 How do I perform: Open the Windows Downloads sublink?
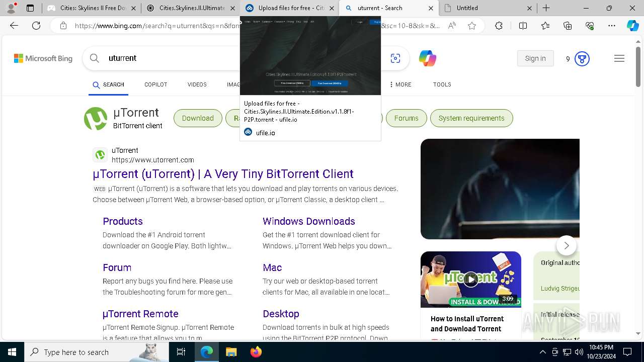pyautogui.click(x=308, y=221)
